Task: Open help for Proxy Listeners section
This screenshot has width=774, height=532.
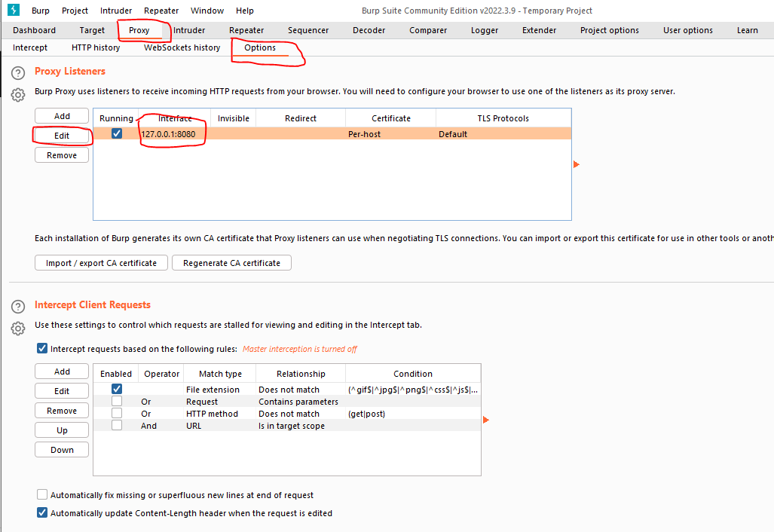Action: click(18, 73)
